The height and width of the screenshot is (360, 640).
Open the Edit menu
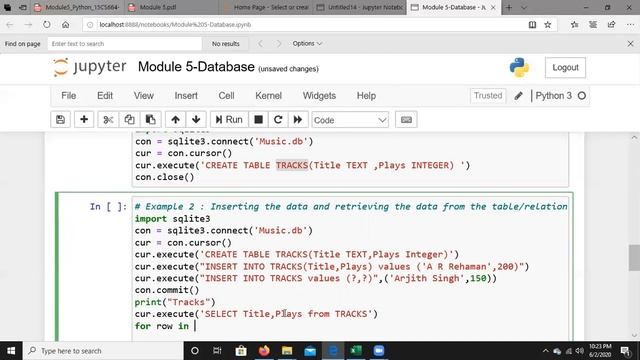(x=105, y=96)
